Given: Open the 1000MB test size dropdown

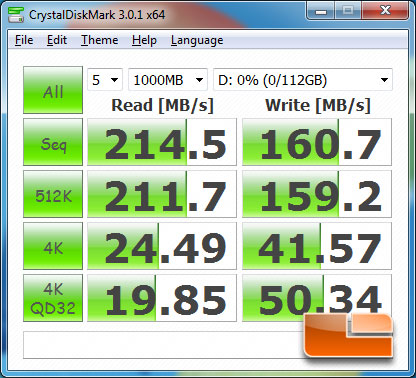Looking at the screenshot, I should (x=168, y=80).
